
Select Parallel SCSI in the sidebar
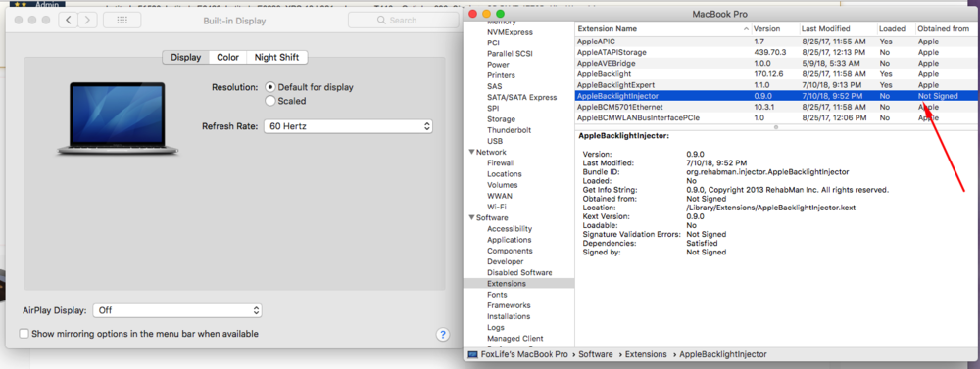pos(510,54)
